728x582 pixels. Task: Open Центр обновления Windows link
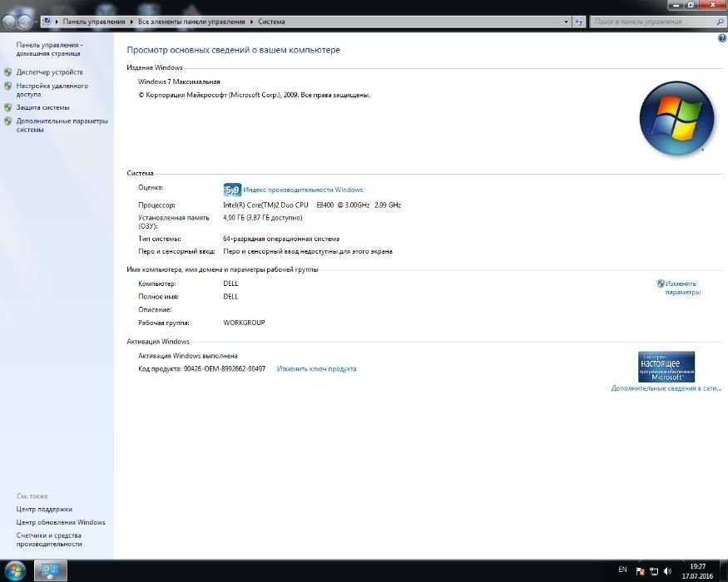click(x=61, y=522)
